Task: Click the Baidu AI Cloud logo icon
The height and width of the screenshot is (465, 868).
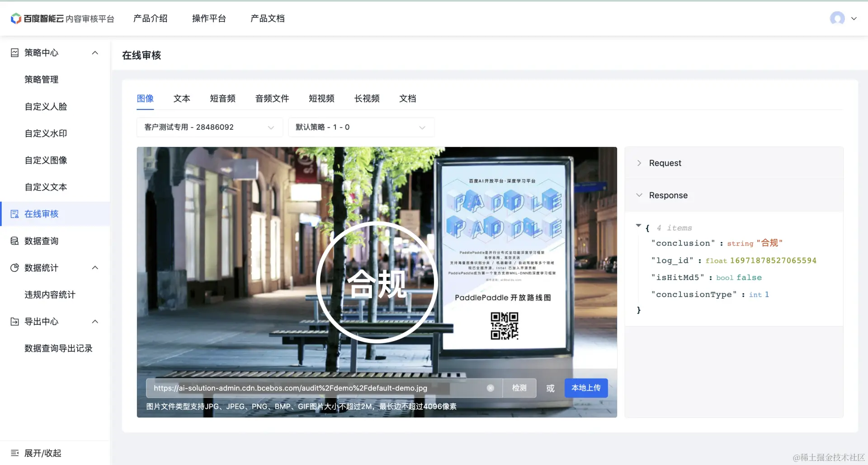Action: pos(16,19)
